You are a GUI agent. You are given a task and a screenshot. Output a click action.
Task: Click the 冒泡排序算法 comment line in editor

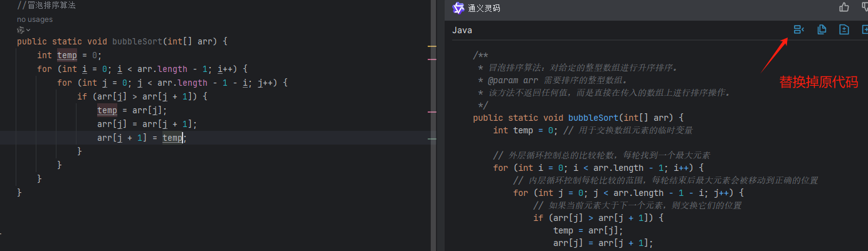tap(46, 6)
